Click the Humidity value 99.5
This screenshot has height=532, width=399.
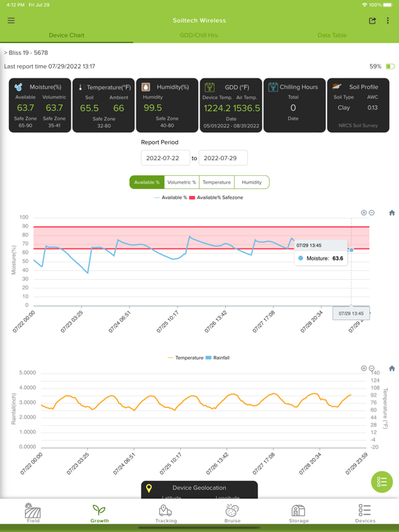click(x=152, y=108)
